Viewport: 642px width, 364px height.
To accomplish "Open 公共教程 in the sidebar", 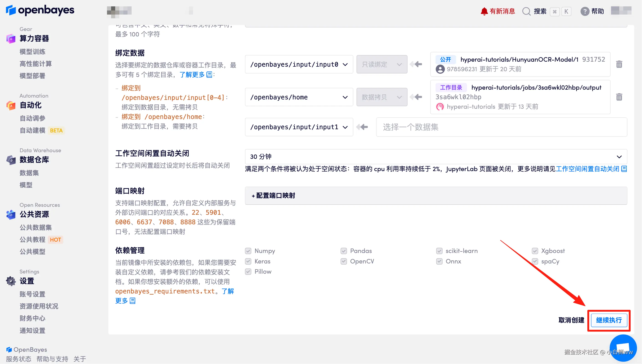I will [33, 240].
